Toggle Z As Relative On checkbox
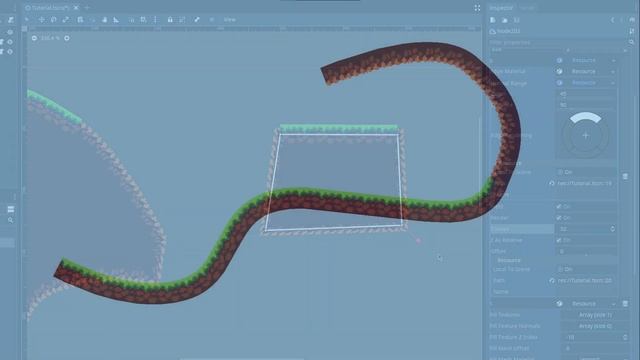Screen dimensions: 640x360 [559, 240]
